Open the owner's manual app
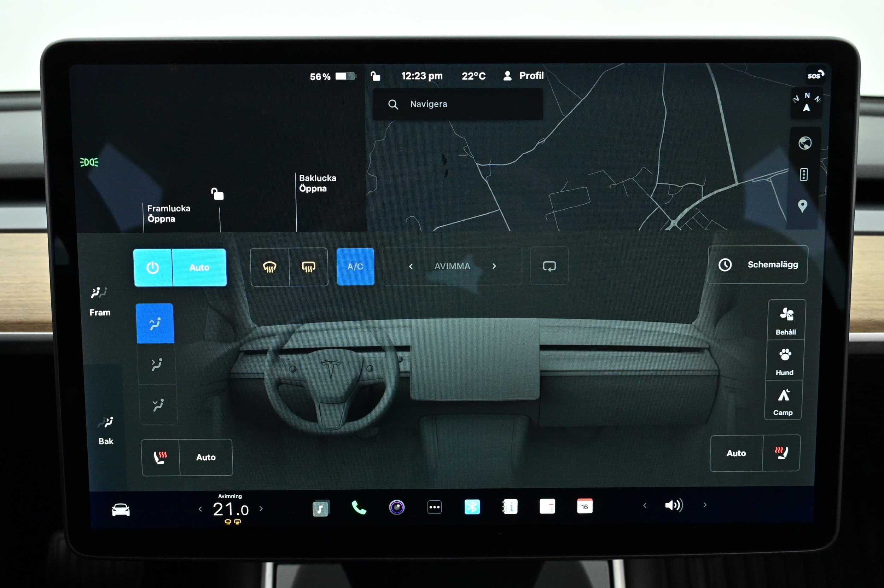Image resolution: width=884 pixels, height=588 pixels. tap(510, 507)
